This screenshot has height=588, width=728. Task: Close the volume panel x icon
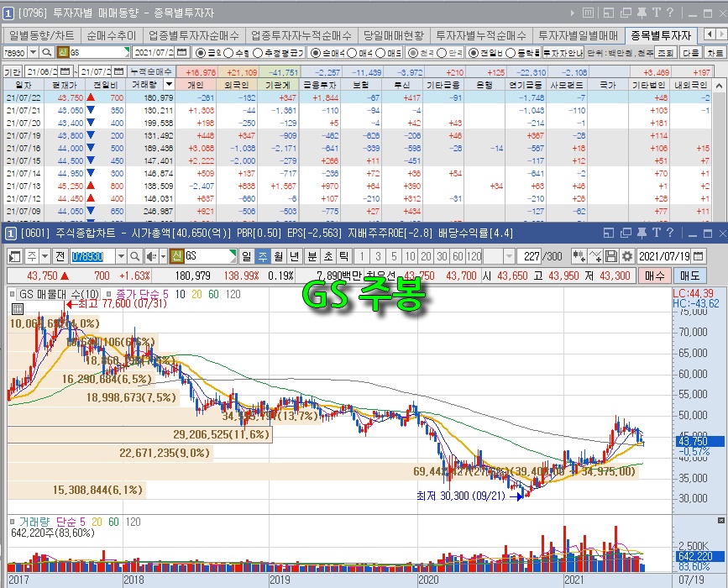(x=721, y=521)
